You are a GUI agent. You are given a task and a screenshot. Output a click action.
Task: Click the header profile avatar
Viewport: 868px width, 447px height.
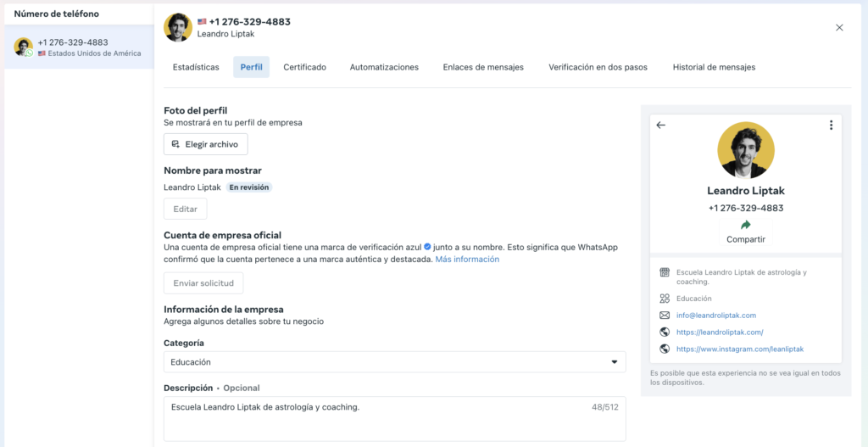pos(178,28)
